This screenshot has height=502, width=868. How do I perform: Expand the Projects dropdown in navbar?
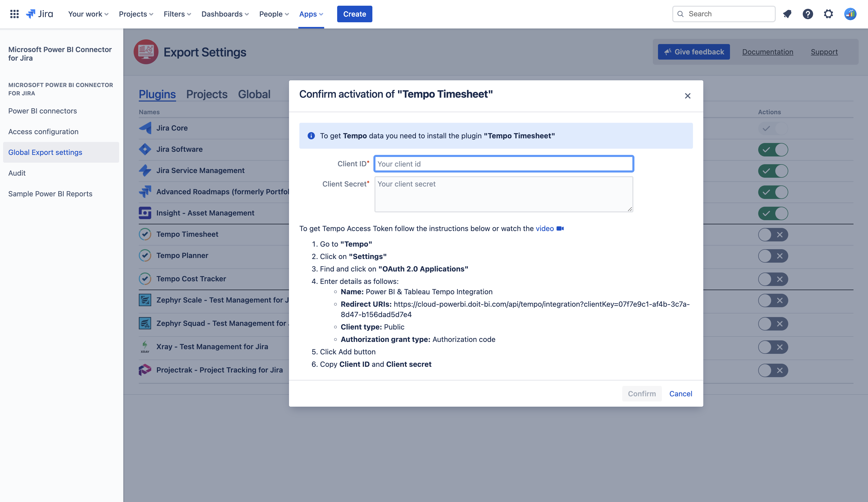136,14
